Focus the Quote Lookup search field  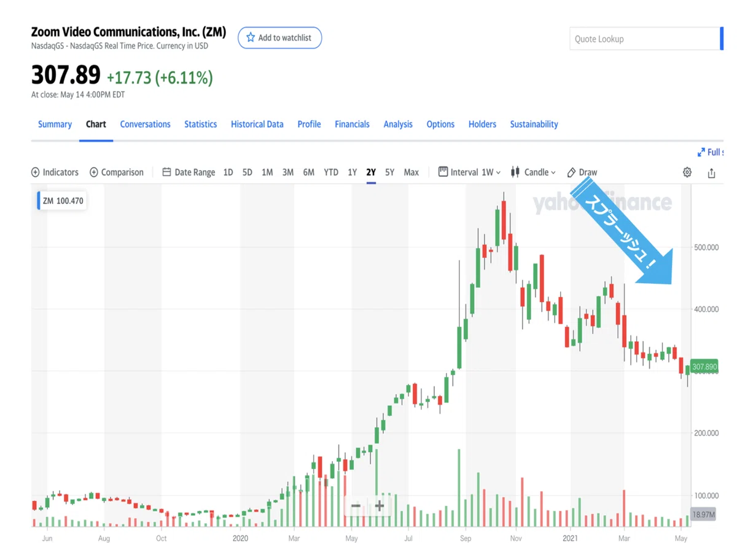tap(645, 39)
